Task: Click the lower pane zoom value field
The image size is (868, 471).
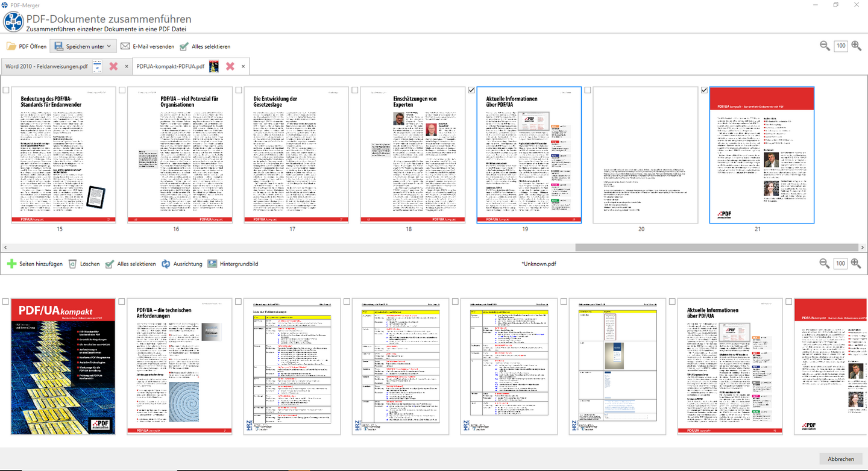Action: click(840, 263)
